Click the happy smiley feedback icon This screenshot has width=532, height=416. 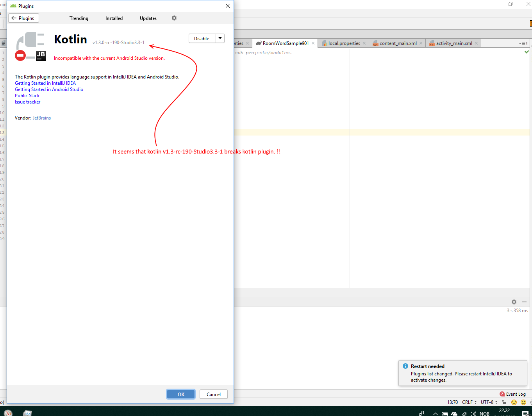point(514,402)
